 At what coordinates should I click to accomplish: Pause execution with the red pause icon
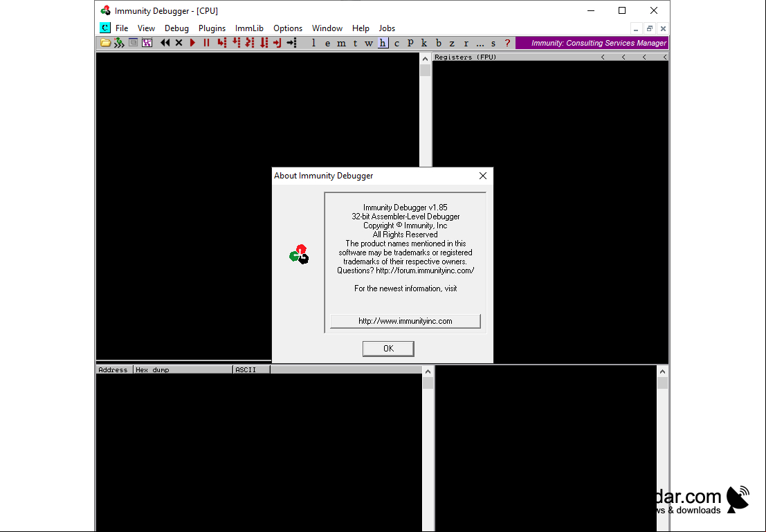click(207, 43)
